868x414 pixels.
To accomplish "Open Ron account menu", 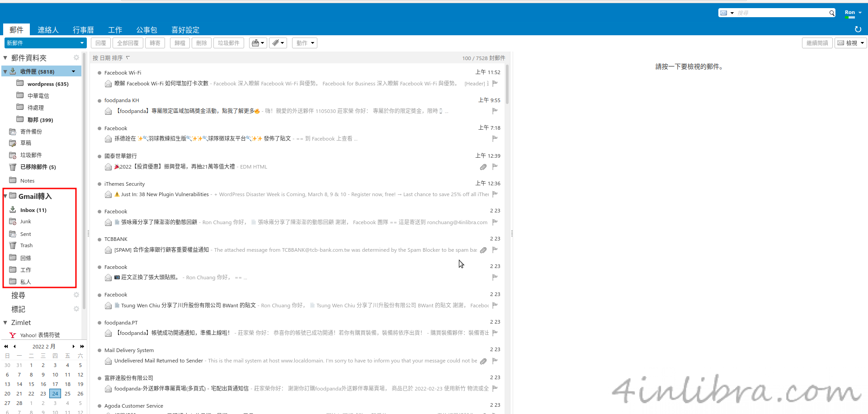I will pyautogui.click(x=853, y=12).
